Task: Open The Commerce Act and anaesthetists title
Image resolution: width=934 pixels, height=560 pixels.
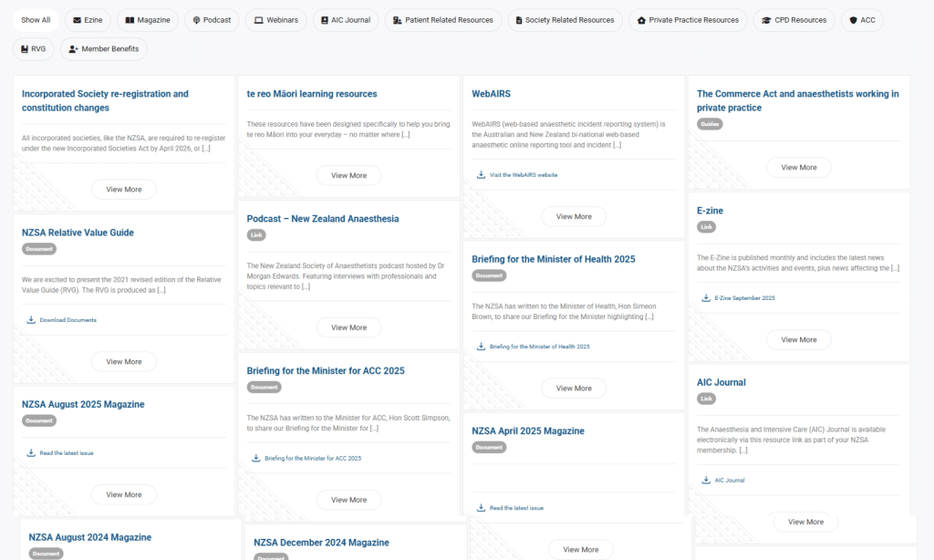Action: pyautogui.click(x=797, y=100)
